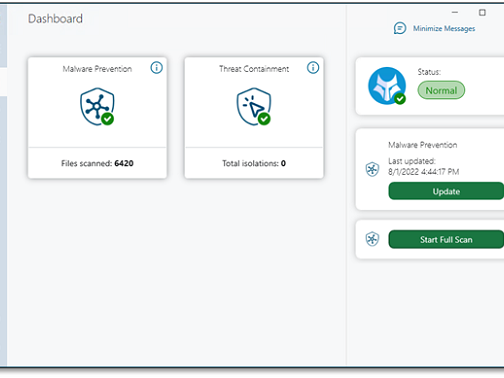Image resolution: width=504 pixels, height=378 pixels.
Task: Click Malware Prevention heading in side panel
Action: click(x=422, y=145)
